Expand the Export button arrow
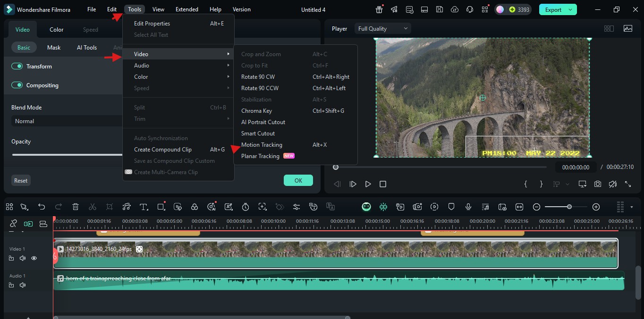 (571, 9)
